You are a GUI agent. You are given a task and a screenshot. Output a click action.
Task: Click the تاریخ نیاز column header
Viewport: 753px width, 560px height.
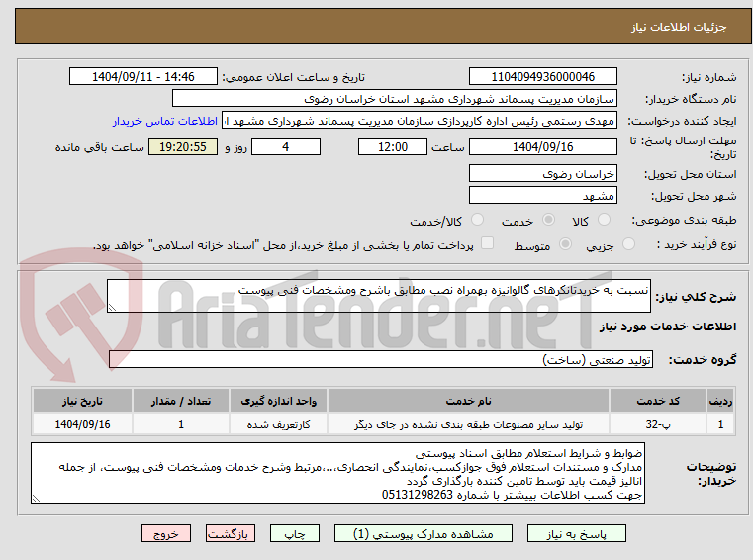tap(82, 401)
